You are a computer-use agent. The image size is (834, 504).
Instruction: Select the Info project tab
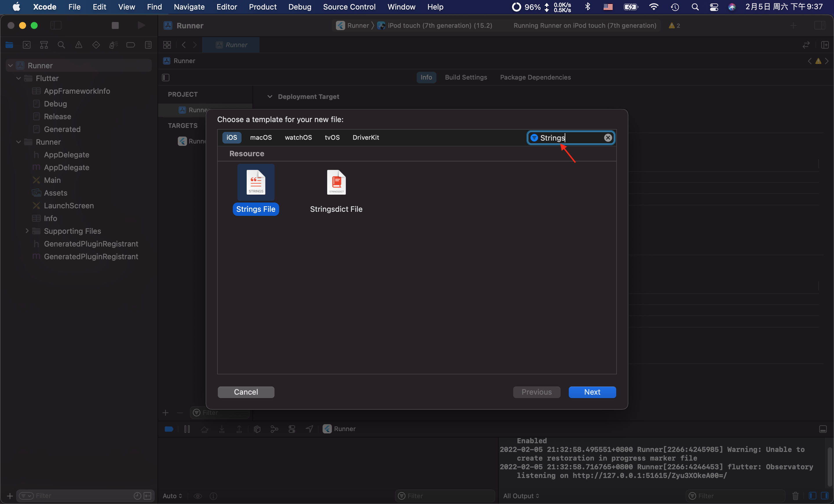(x=426, y=78)
